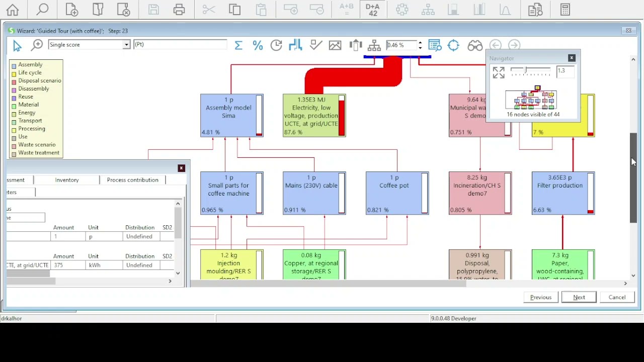The image size is (644, 362).
Task: Select the Small parts for coffee machine node
Action: tap(231, 193)
